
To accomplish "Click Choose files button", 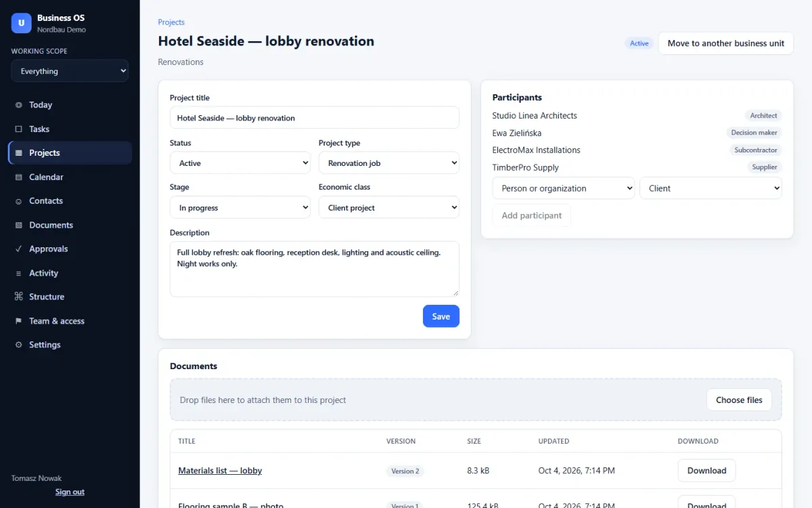I will (x=739, y=400).
